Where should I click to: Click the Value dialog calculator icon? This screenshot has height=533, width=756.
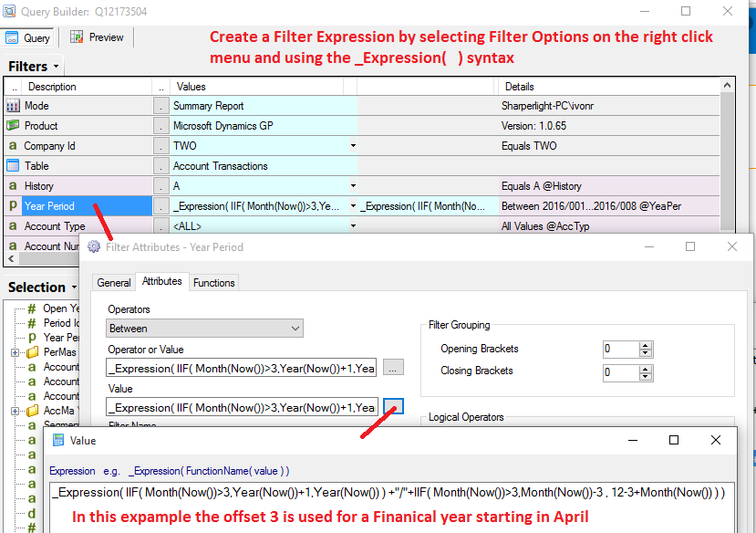pyautogui.click(x=58, y=440)
